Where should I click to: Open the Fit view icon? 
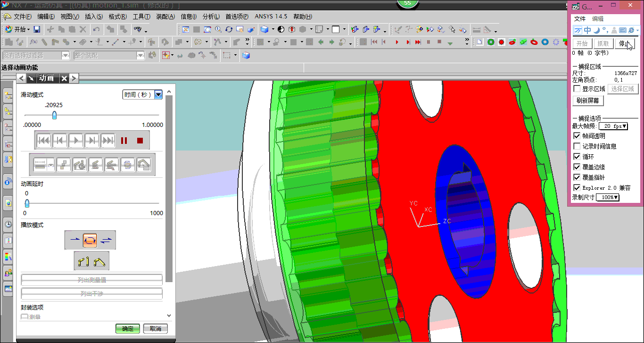coord(186,29)
